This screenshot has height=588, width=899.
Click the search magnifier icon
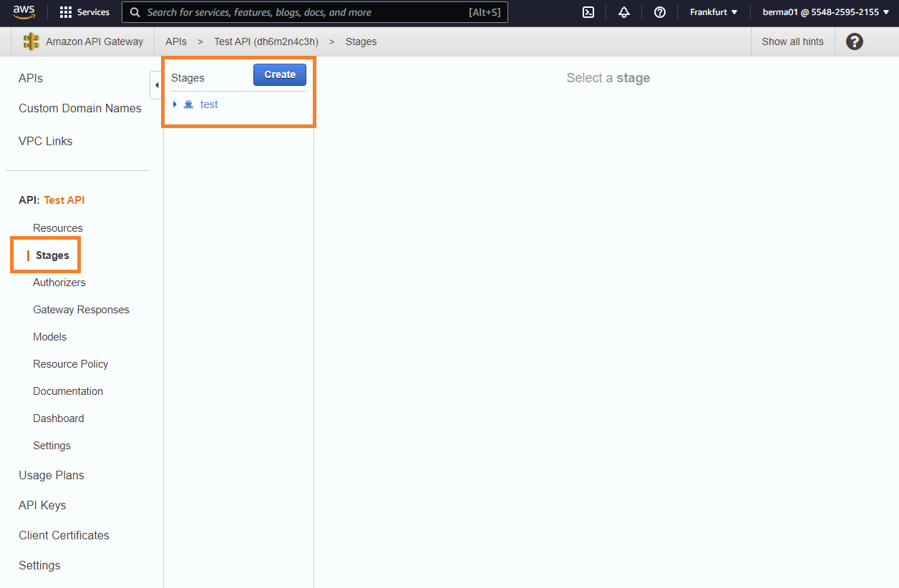(135, 12)
